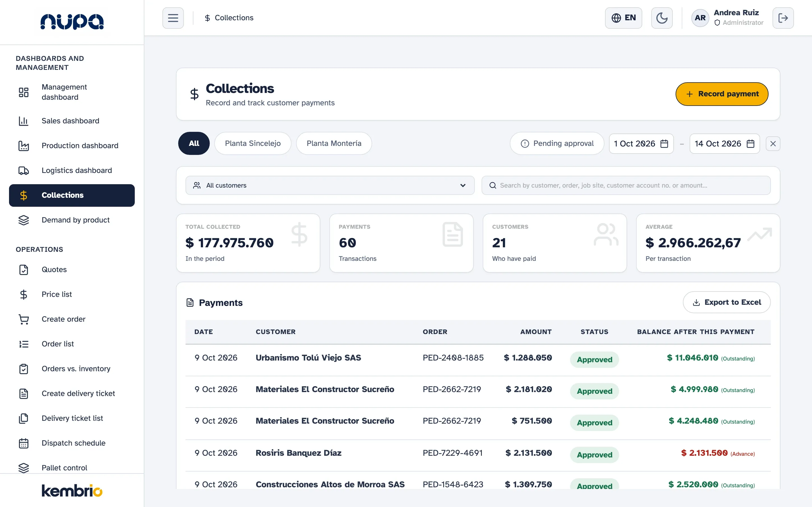Viewport: 812px width, 507px height.
Task: Select the Planta Sincelejo filter tab
Action: tap(253, 143)
